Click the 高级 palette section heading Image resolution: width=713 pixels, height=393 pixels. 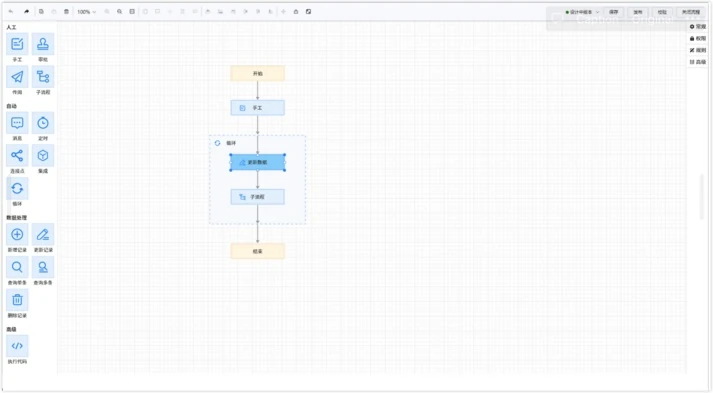(x=11, y=329)
